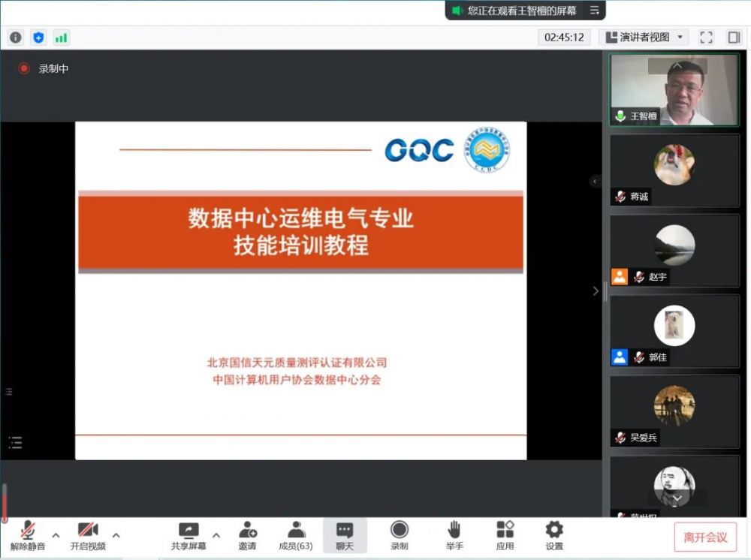Image resolution: width=751 pixels, height=560 pixels.
Task: Toggle the side panel layout icon
Action: click(x=734, y=38)
